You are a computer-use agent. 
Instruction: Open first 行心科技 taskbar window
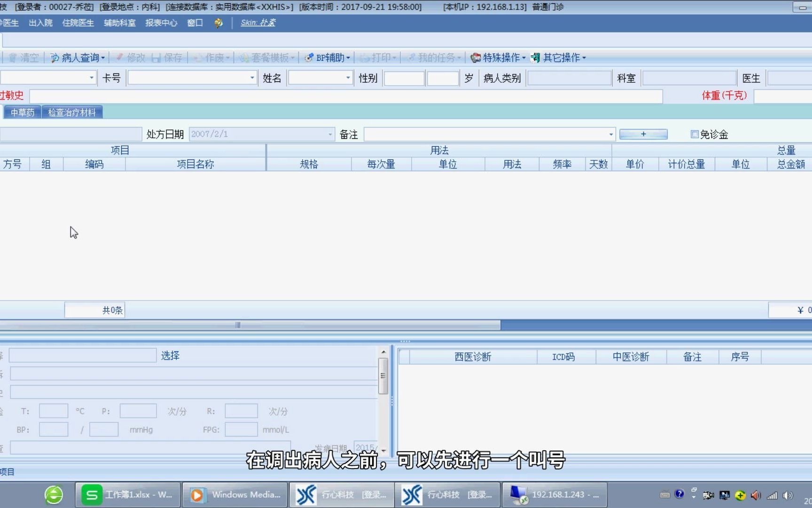[x=342, y=495]
